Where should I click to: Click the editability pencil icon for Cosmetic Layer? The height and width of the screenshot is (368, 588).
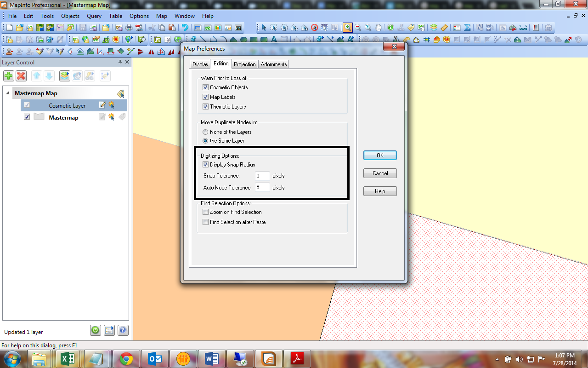click(102, 105)
